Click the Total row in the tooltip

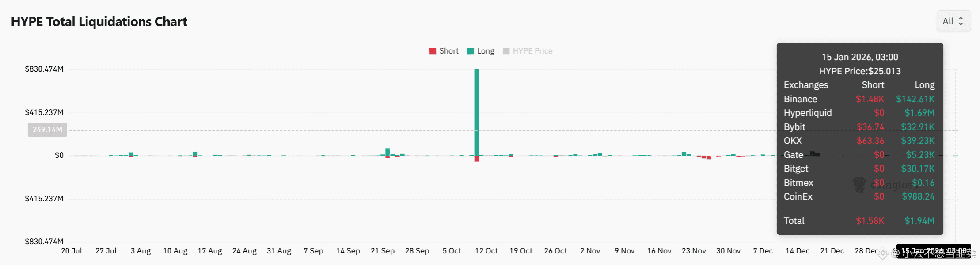(x=859, y=221)
